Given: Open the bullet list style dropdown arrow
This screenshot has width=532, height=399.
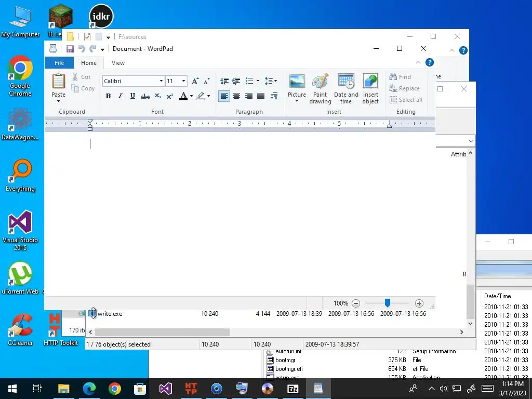Looking at the screenshot, I should (258, 81).
